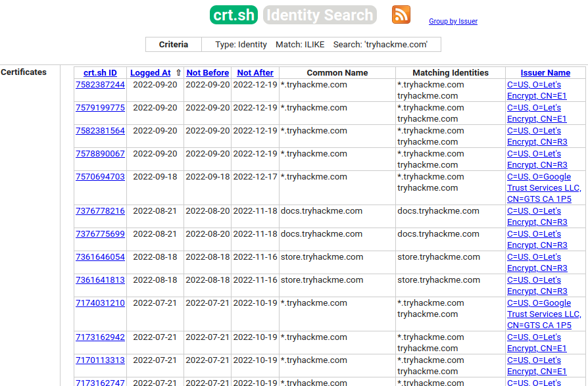Open Let's Encrypt R3 issuer for 7361646054

pyautogui.click(x=537, y=263)
